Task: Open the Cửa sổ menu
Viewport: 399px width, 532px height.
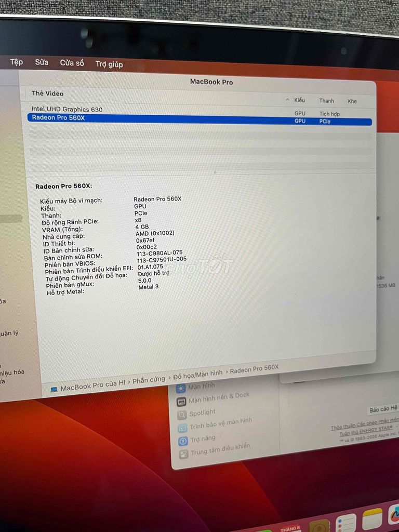Action: 72,63
